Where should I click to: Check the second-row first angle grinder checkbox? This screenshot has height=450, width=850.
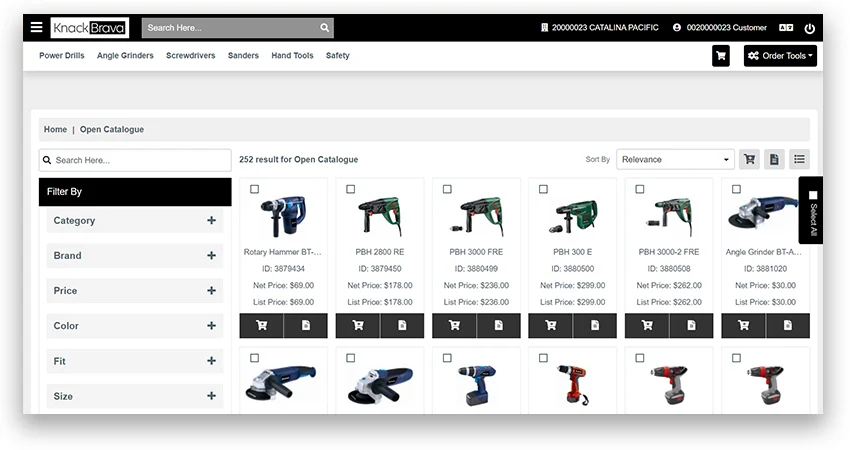254,358
